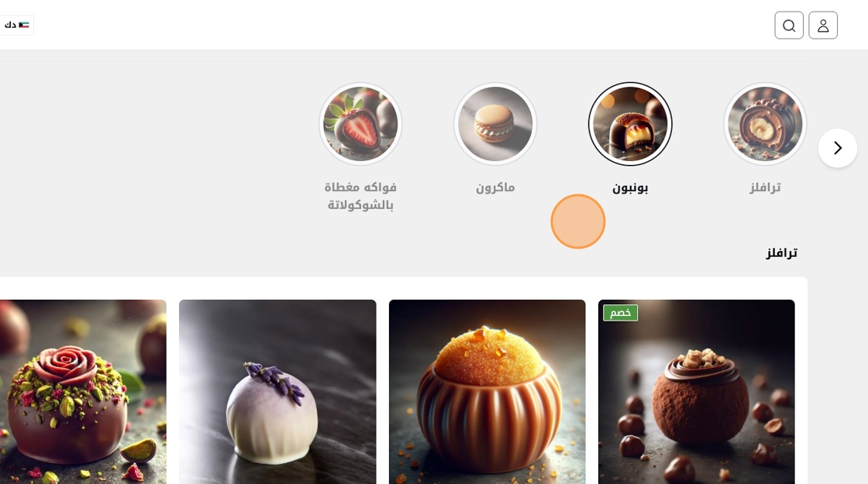868x484 pixels.
Task: Show more categories with the arrow
Action: pyautogui.click(x=838, y=148)
